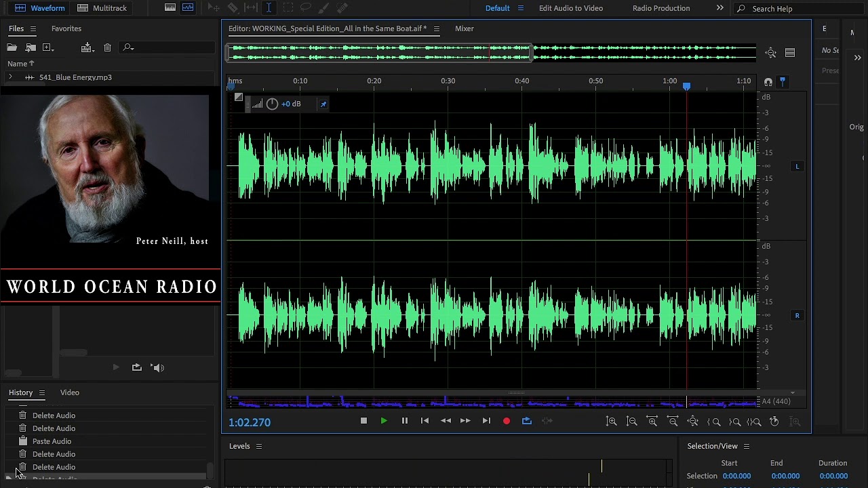The height and width of the screenshot is (488, 868).
Task: Move playhead to previous marker
Action: click(x=425, y=421)
